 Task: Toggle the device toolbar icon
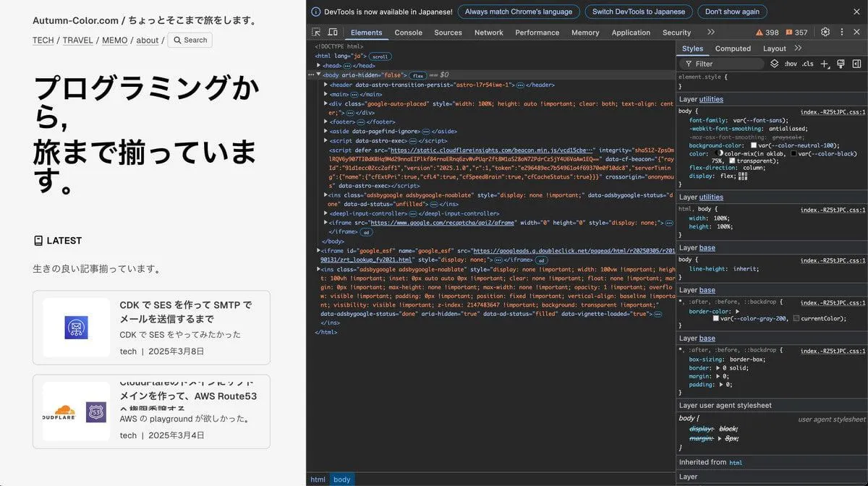pyautogui.click(x=333, y=33)
